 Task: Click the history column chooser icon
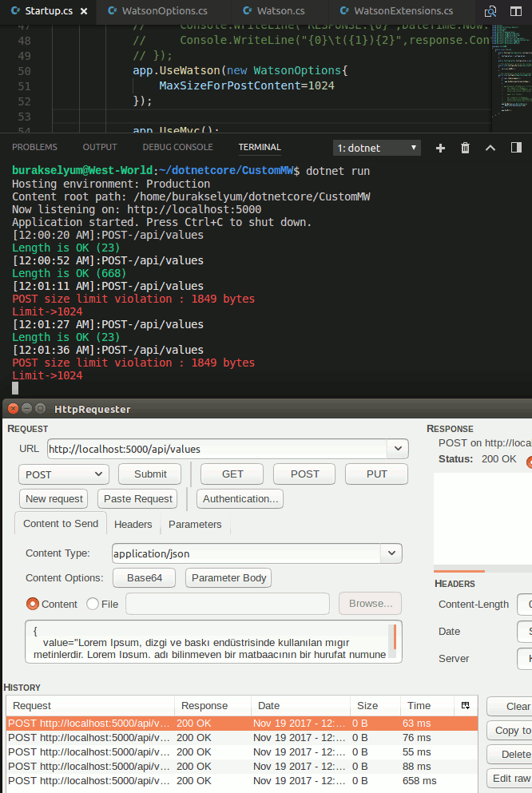point(466,705)
